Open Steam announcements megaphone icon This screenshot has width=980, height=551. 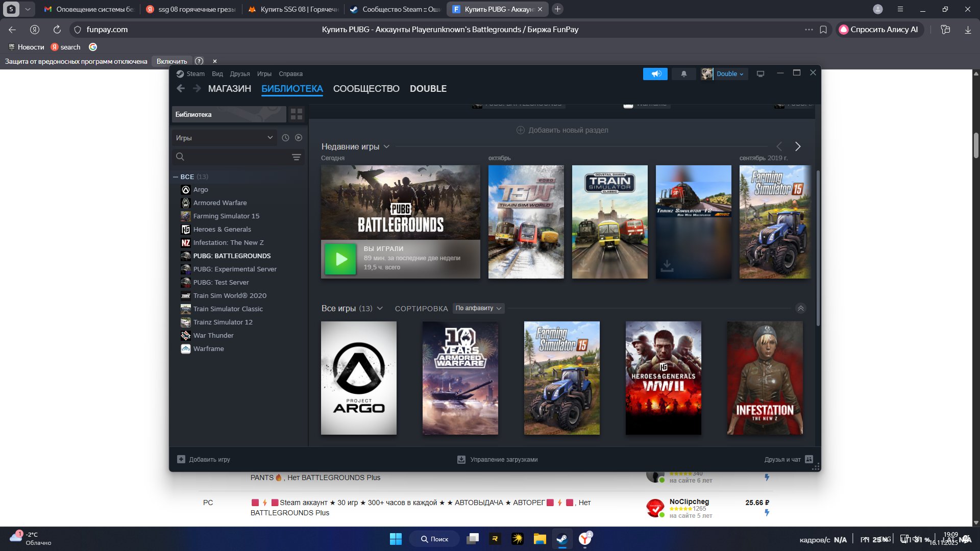655,74
